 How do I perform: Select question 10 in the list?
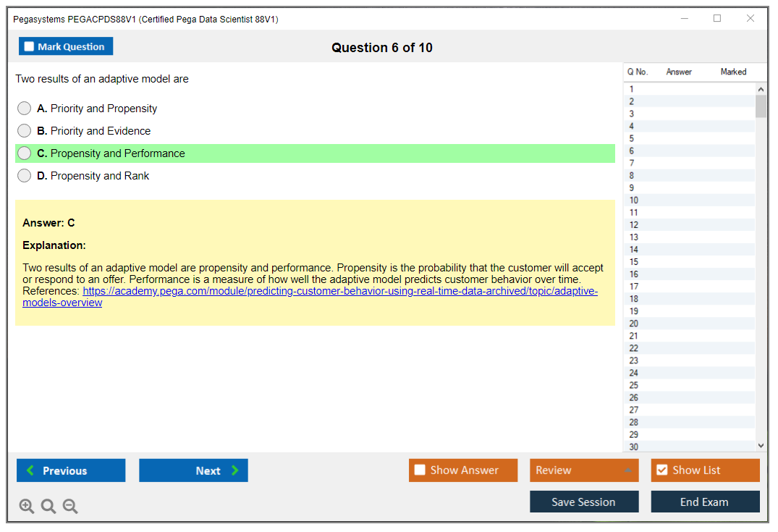pos(634,200)
